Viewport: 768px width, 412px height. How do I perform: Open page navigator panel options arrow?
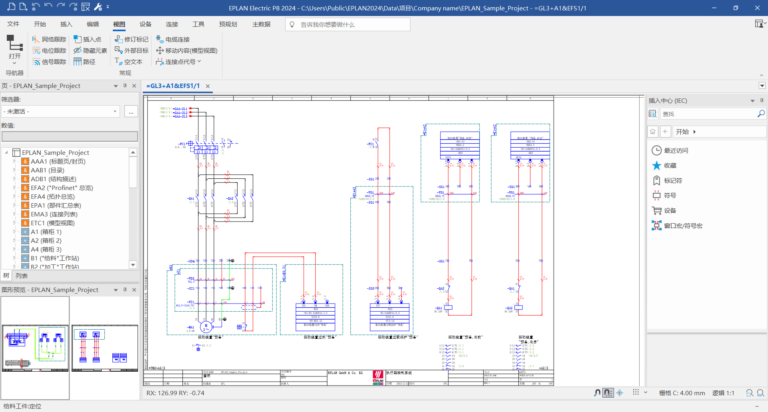point(116,86)
